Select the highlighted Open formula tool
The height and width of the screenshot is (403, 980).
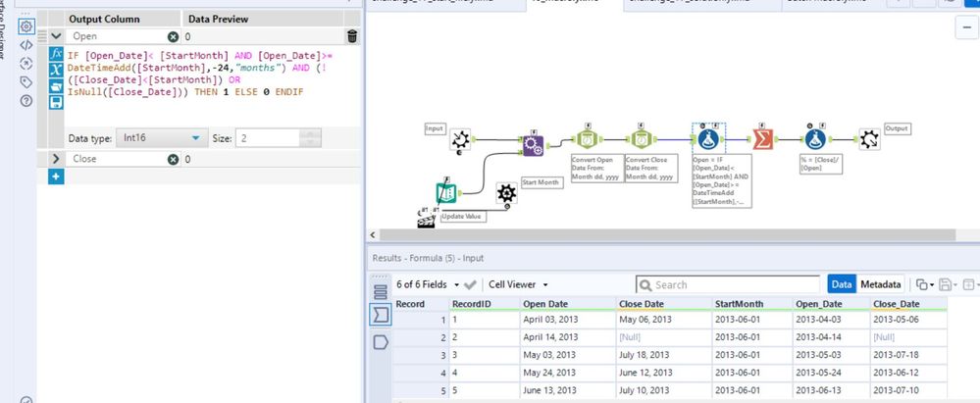708,140
